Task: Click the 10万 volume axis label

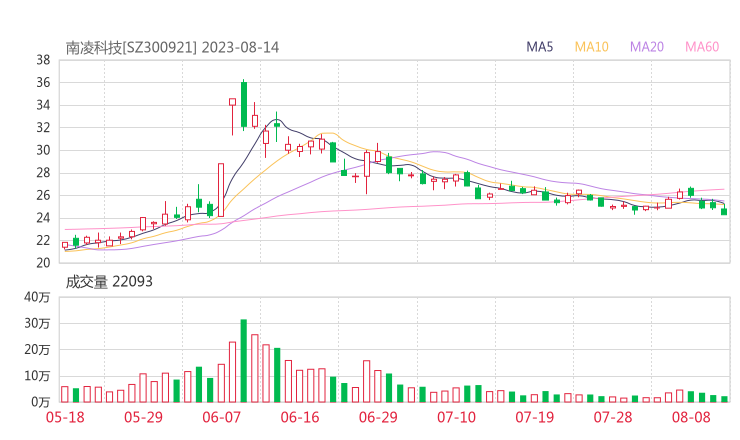Action: pyautogui.click(x=37, y=376)
